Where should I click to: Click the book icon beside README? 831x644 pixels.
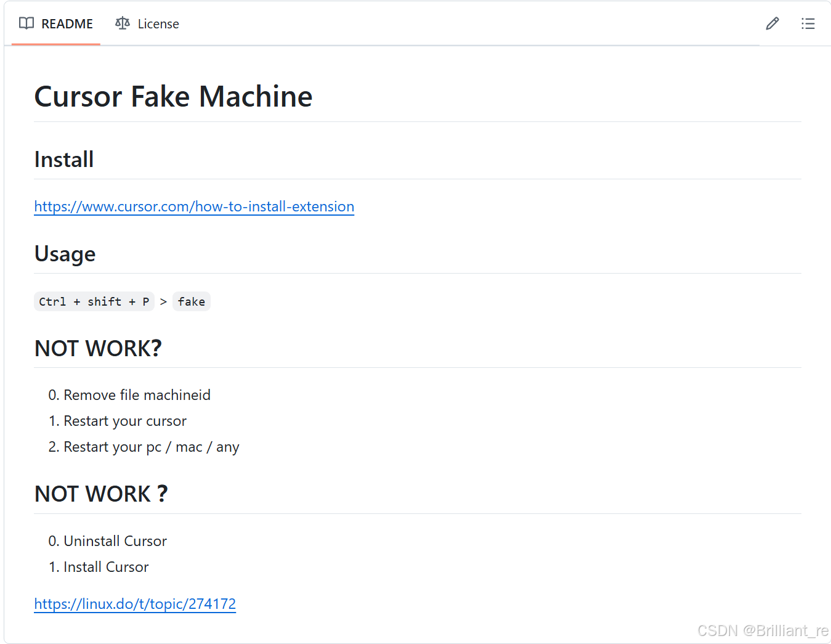pos(26,23)
